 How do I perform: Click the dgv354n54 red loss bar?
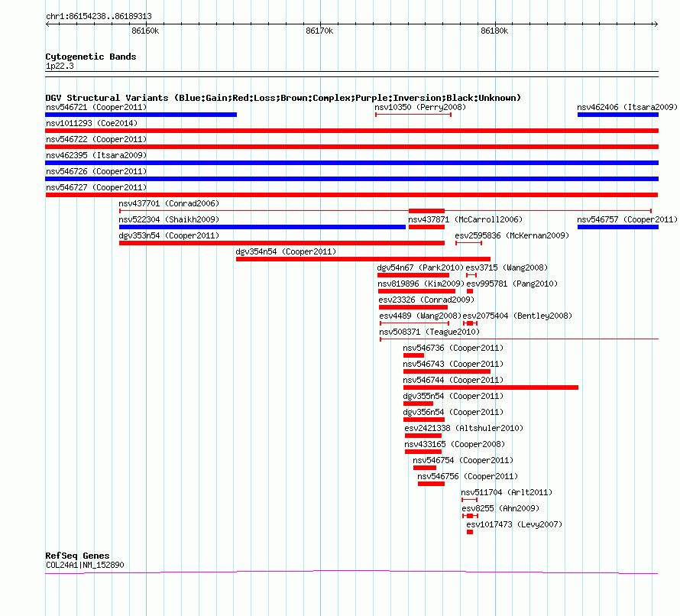point(363,259)
